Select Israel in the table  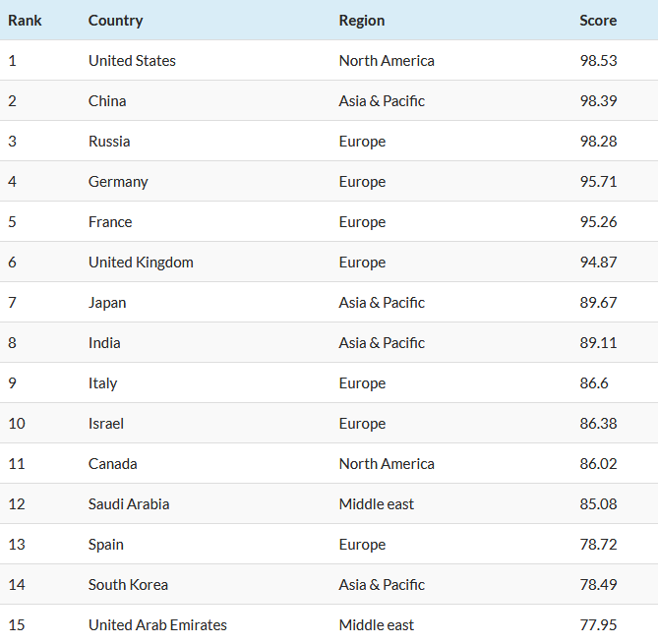click(x=106, y=424)
